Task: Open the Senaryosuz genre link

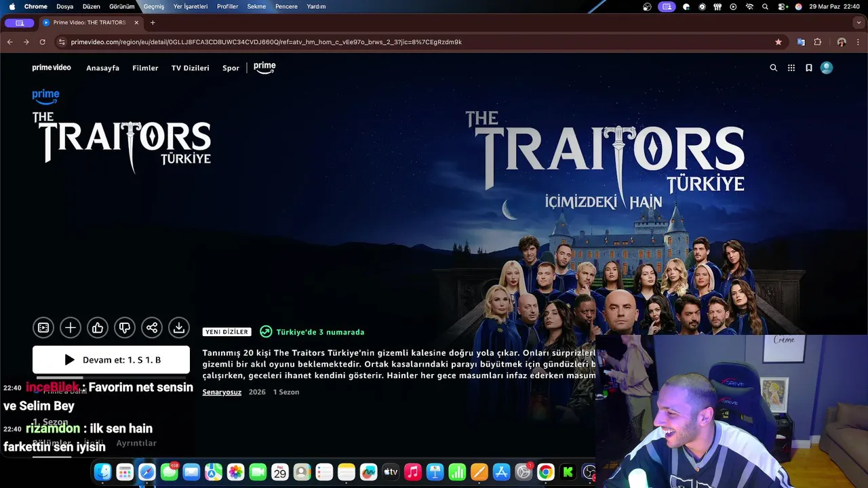Action: pos(222,392)
